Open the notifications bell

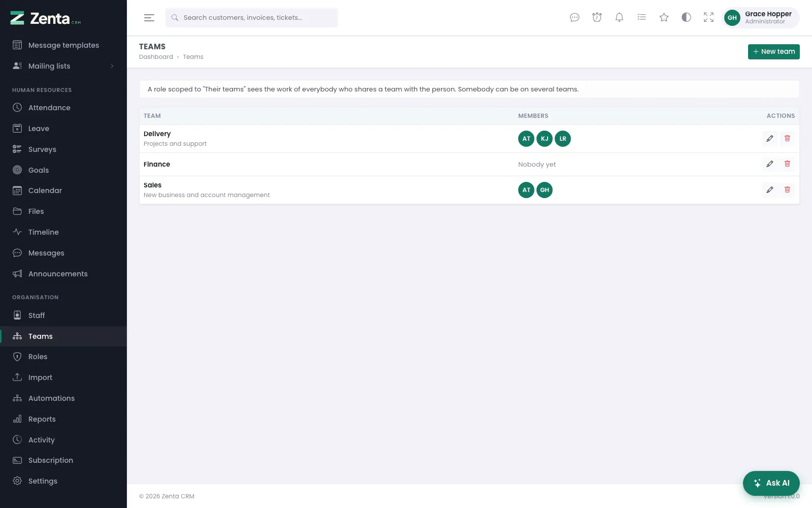pos(619,18)
